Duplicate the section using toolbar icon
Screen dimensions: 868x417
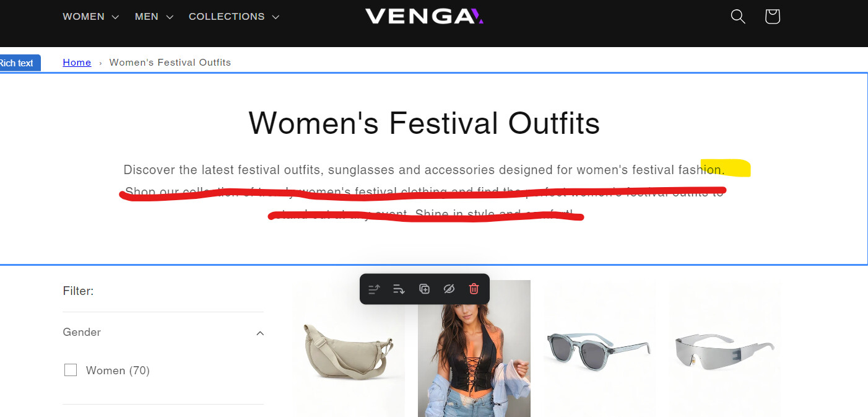point(424,289)
